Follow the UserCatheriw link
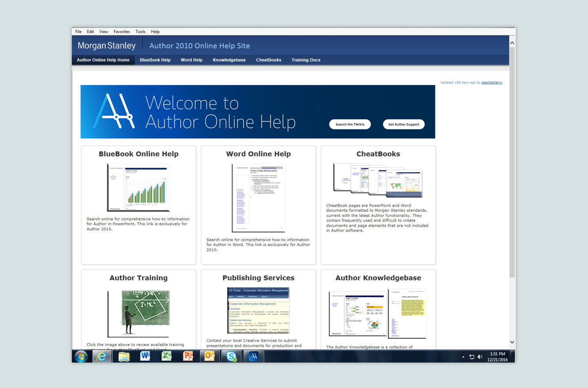The image size is (588, 388). pyautogui.click(x=492, y=83)
